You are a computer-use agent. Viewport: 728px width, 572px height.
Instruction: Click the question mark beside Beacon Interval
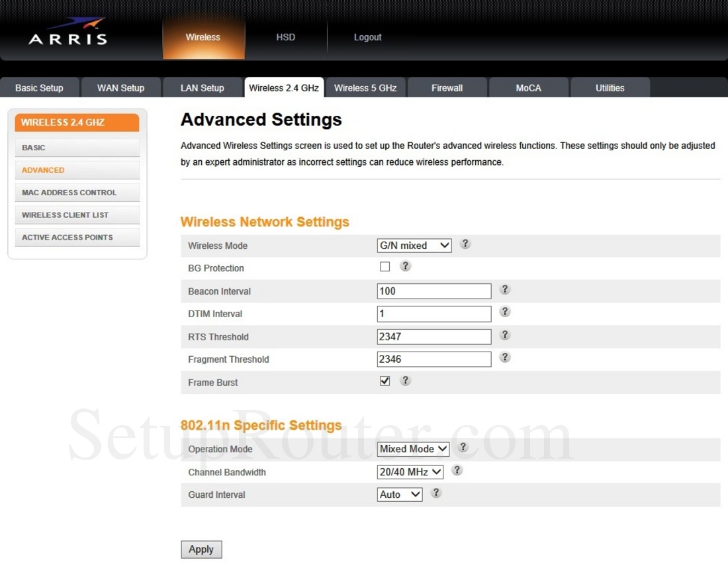pyautogui.click(x=505, y=289)
